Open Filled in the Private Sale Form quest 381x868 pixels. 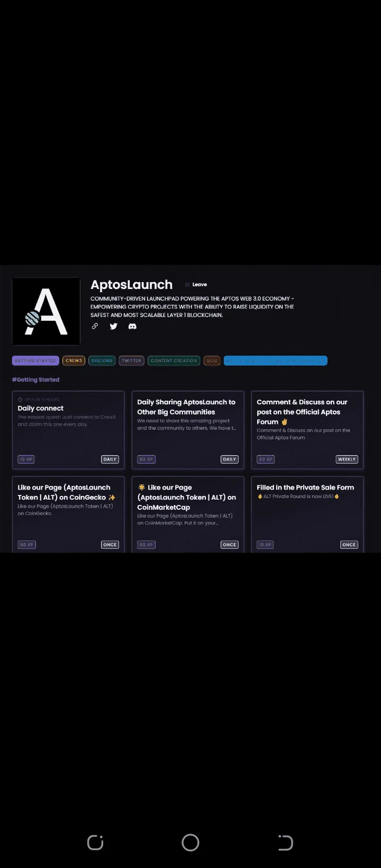point(307,514)
